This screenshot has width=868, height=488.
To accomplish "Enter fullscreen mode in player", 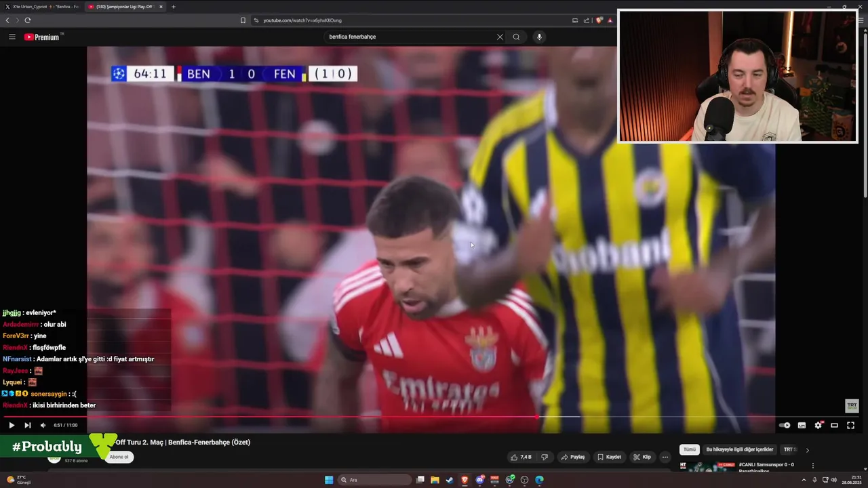I will point(850,425).
